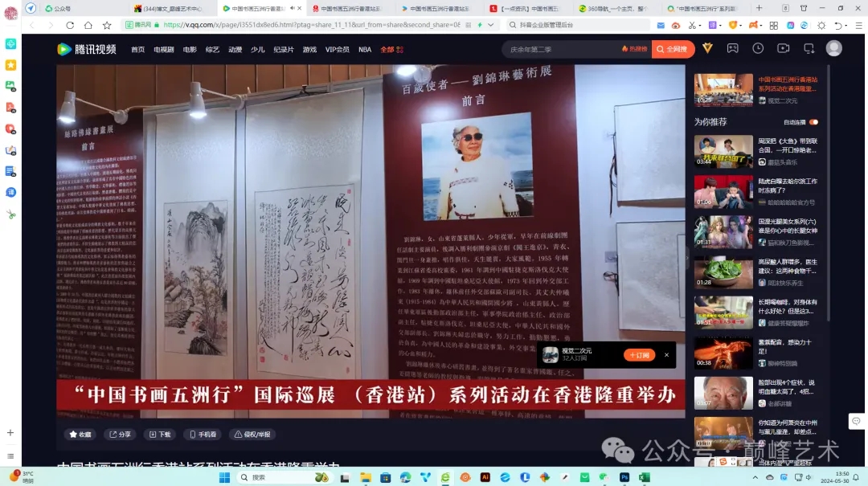This screenshot has height=486, width=868.
Task: Open the 综艺 nav item
Action: coord(212,49)
